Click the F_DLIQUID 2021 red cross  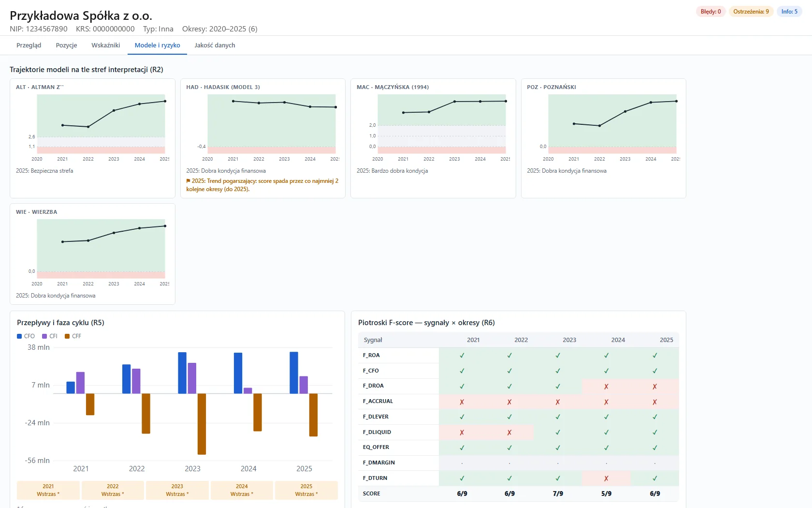462,433
